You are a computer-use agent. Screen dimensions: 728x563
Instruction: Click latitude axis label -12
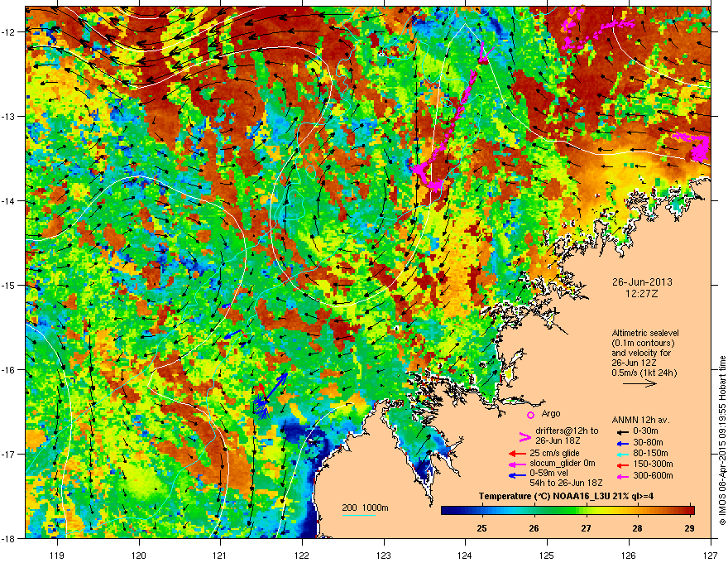coord(9,32)
